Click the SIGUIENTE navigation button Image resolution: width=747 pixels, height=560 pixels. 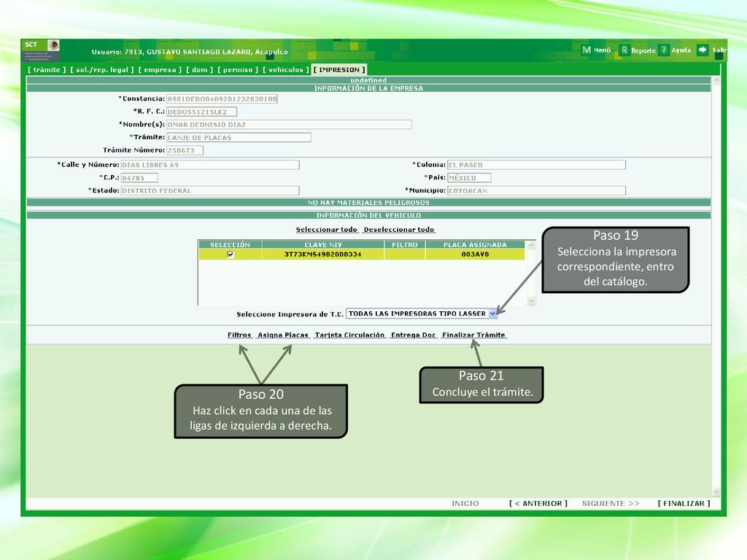[x=611, y=503]
